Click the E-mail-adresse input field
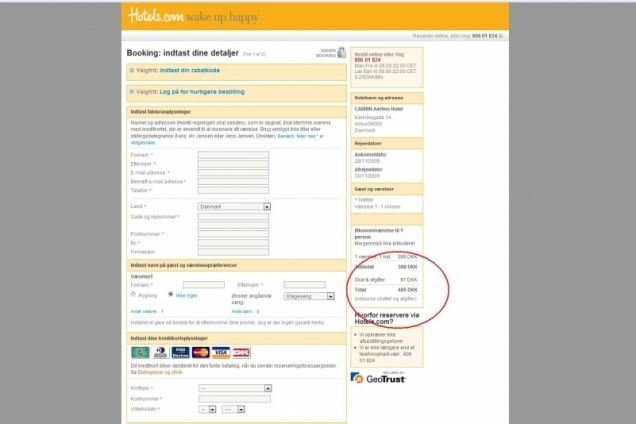This screenshot has height=424, width=636. tap(233, 172)
